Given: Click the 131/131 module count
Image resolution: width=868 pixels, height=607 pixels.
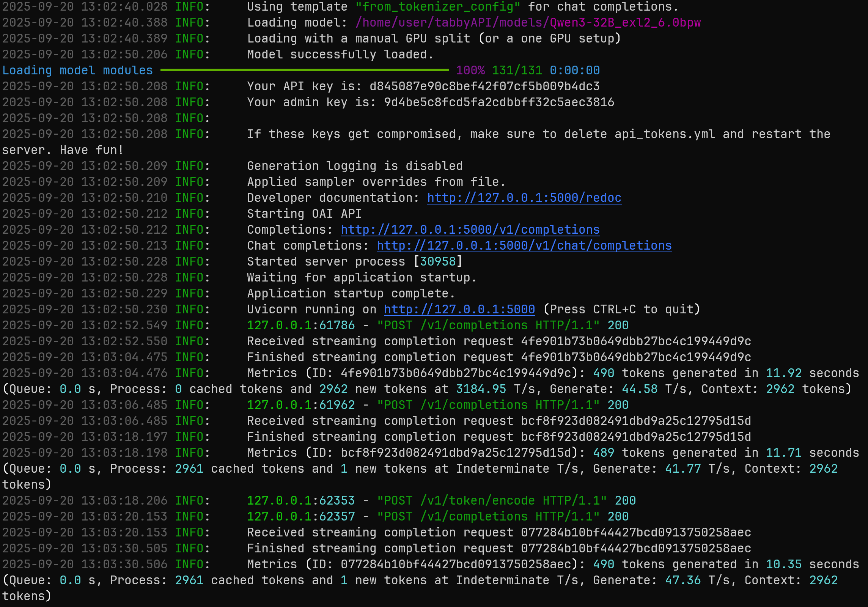Looking at the screenshot, I should (517, 71).
